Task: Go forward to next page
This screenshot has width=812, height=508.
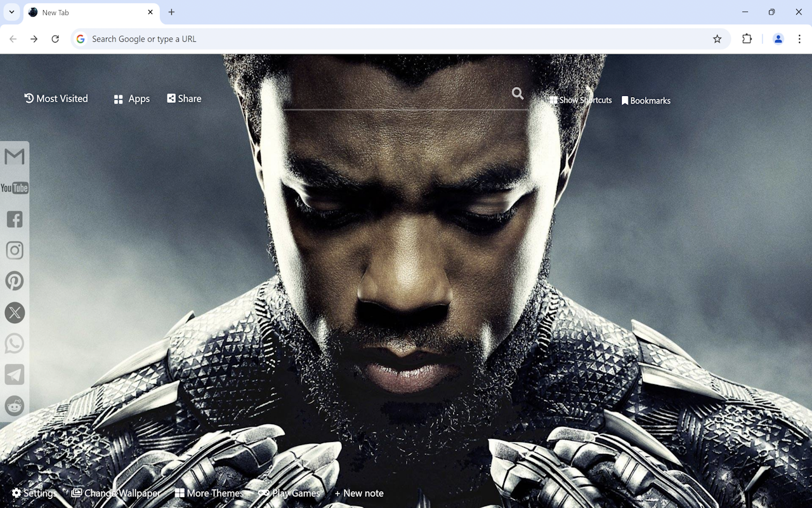Action: pos(34,39)
